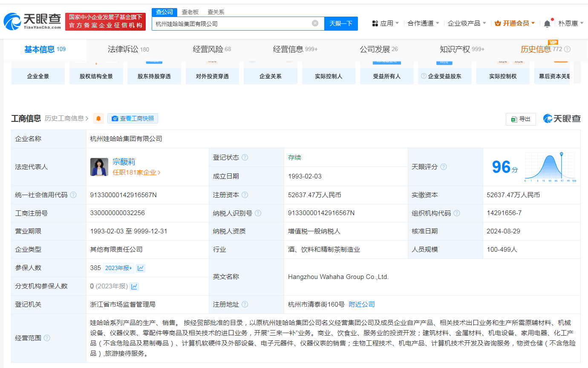588x368 pixels.
Task: Click the 天眼一下 search button
Action: pyautogui.click(x=341, y=23)
